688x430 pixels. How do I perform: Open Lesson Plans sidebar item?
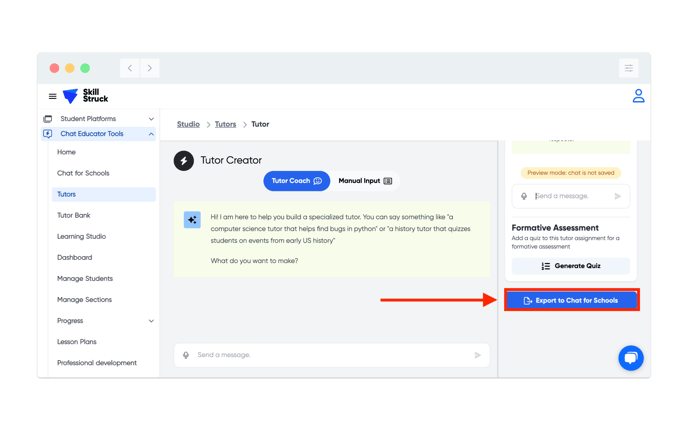(x=77, y=342)
